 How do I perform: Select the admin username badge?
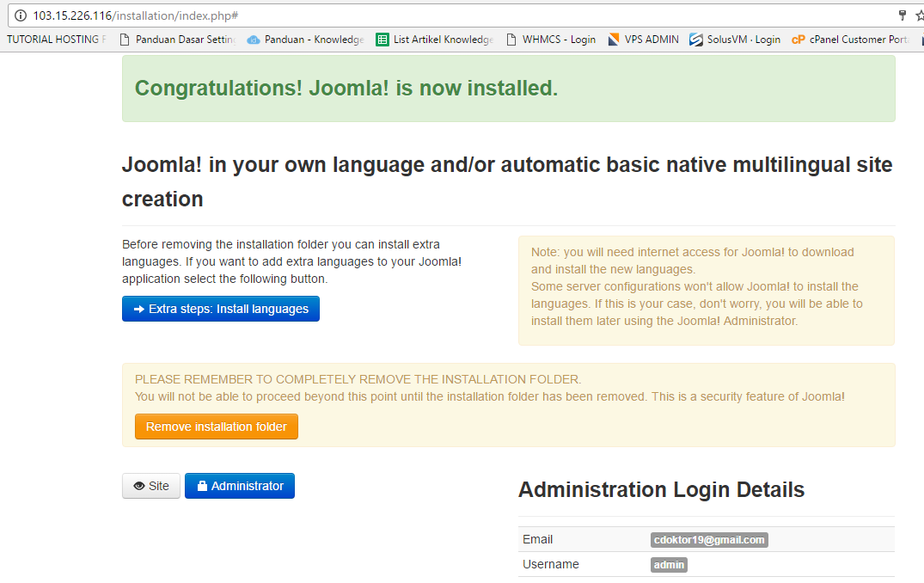point(669,565)
